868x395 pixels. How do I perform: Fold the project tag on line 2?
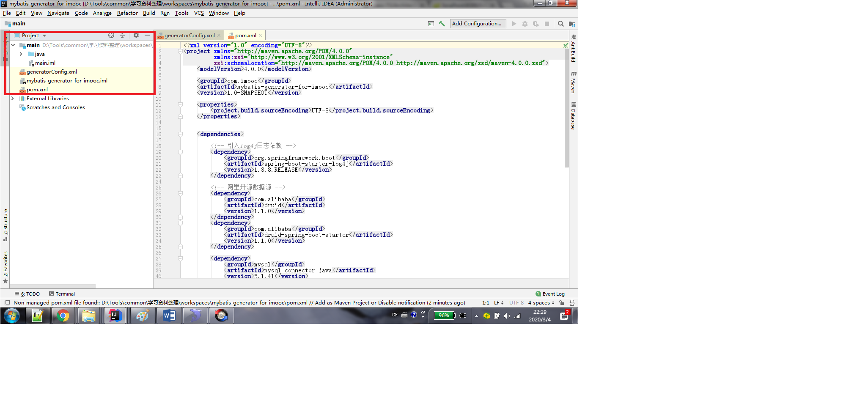(x=180, y=51)
